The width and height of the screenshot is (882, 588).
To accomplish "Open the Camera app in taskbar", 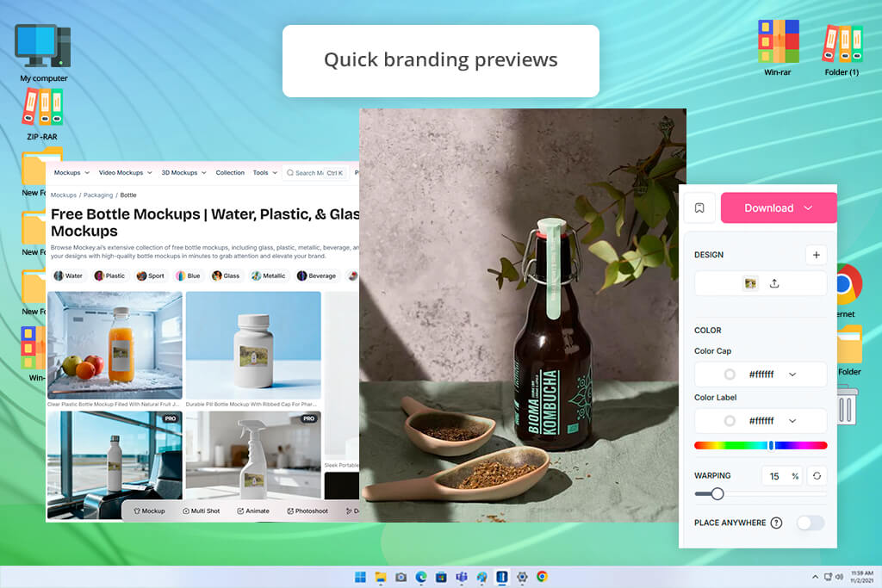I will (401, 577).
